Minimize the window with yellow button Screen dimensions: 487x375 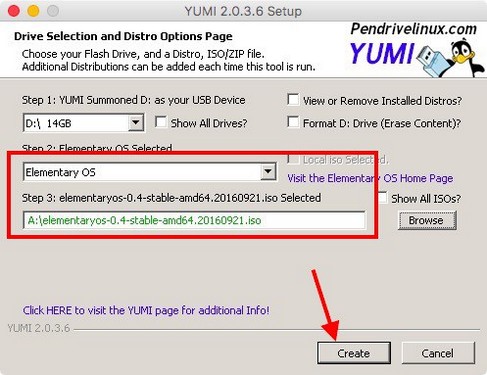(33, 11)
